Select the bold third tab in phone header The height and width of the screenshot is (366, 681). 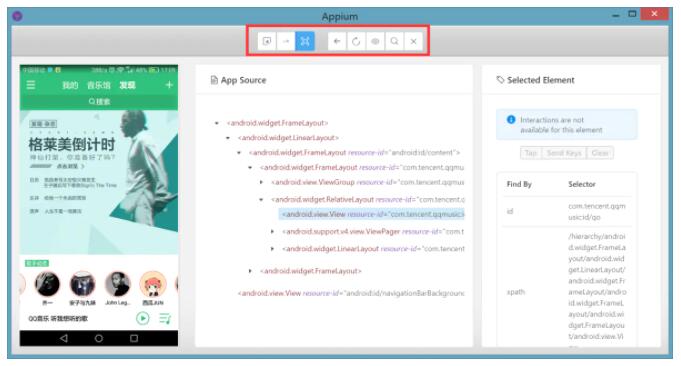pyautogui.click(x=128, y=85)
